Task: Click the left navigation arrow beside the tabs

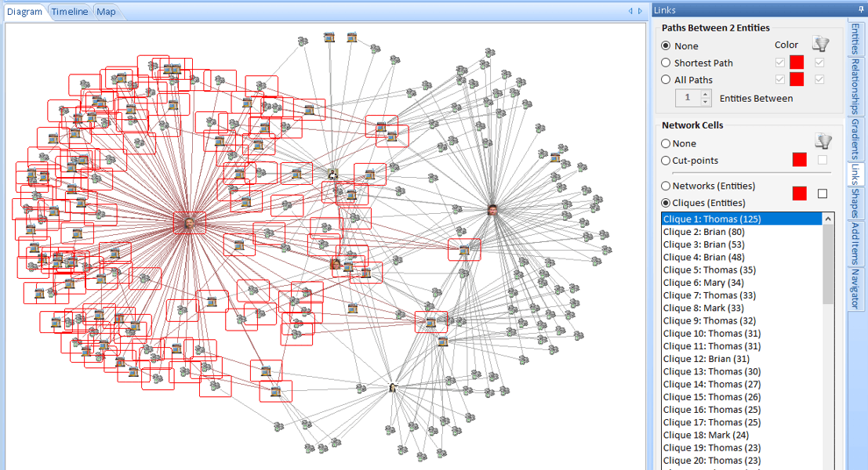Action: [x=630, y=11]
